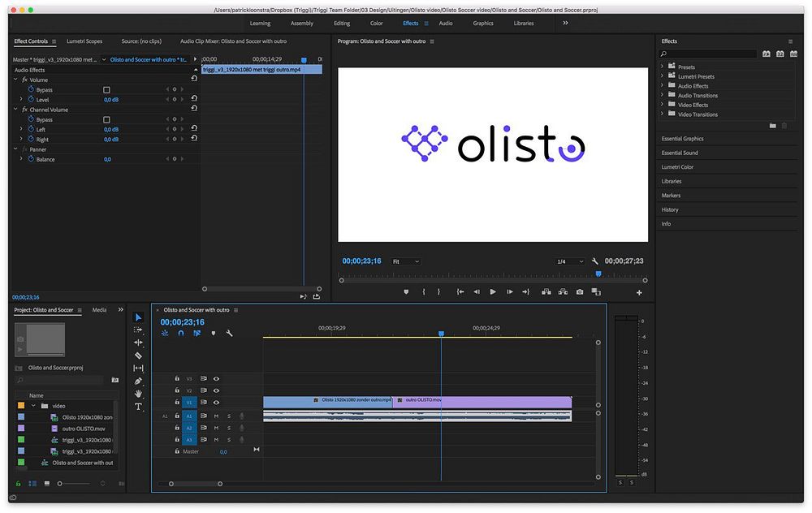Open Program Monitor settings wrench

(x=595, y=261)
